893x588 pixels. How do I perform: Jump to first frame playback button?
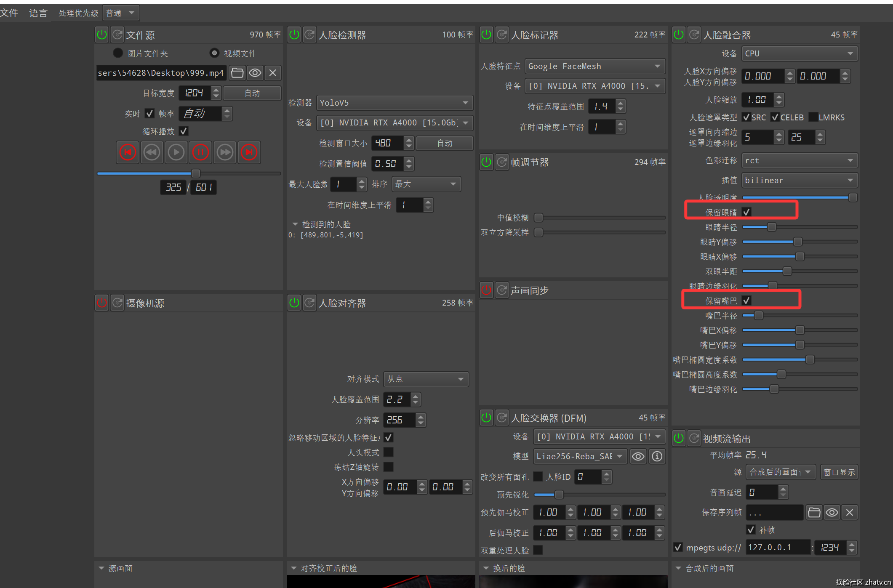tap(128, 152)
